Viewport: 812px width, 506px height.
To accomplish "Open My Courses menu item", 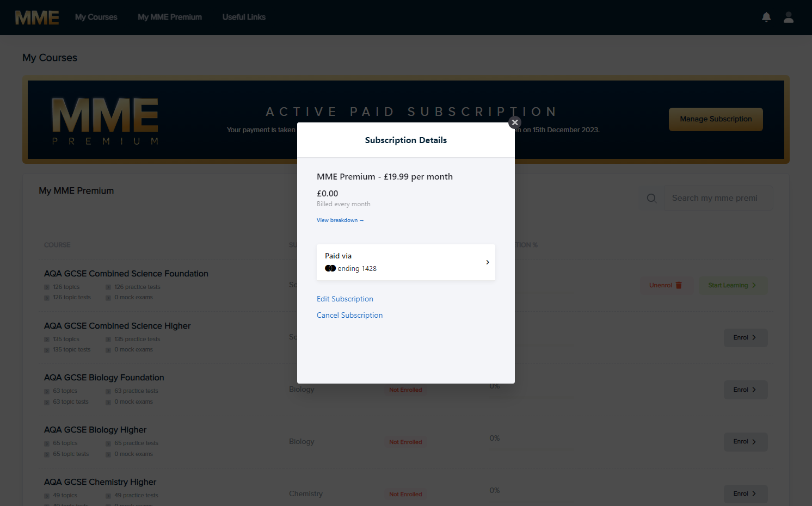I will click(96, 17).
